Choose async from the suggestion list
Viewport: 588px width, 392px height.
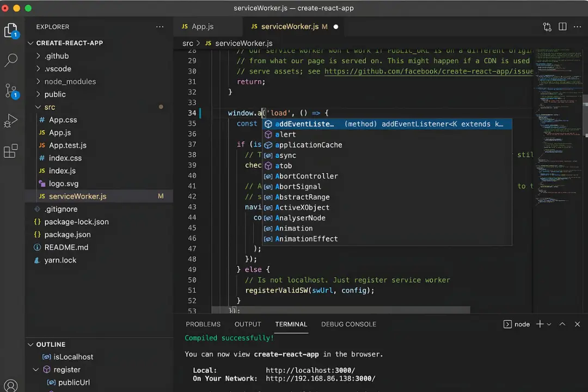tap(387, 155)
